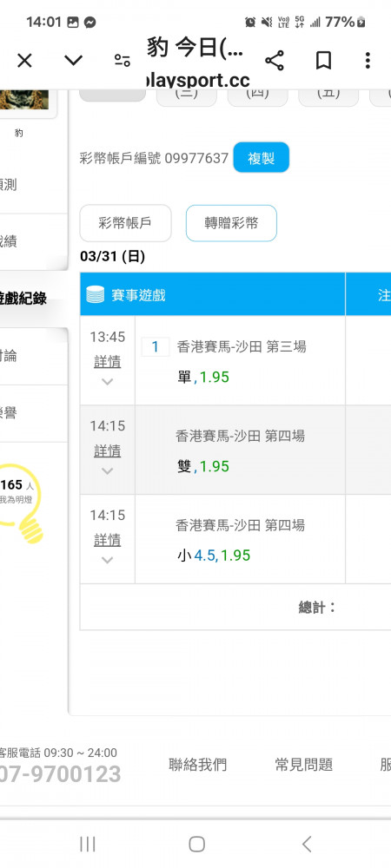Screen dimensions: 391x868
Task: Expand chevron under second 14:15 row
Action: [x=108, y=560]
